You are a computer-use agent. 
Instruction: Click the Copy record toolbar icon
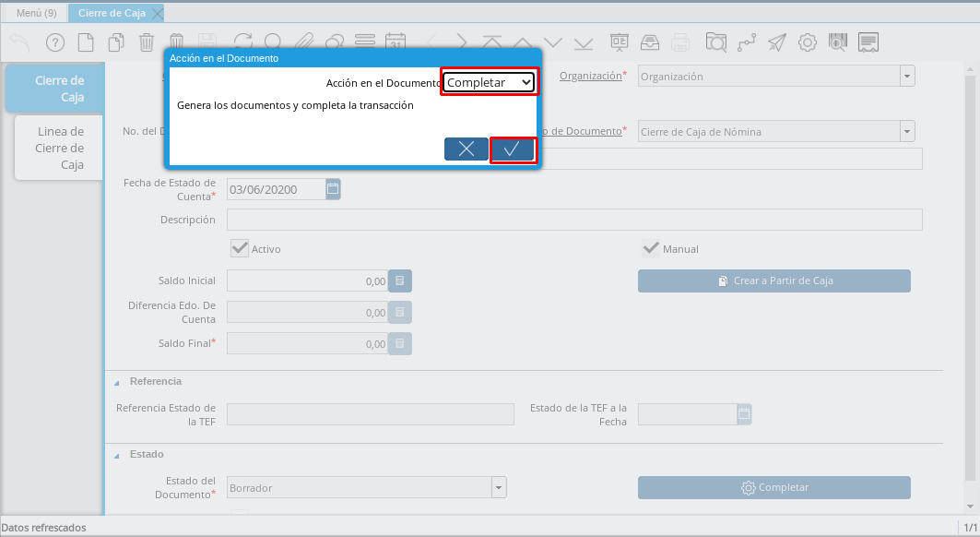coord(116,42)
